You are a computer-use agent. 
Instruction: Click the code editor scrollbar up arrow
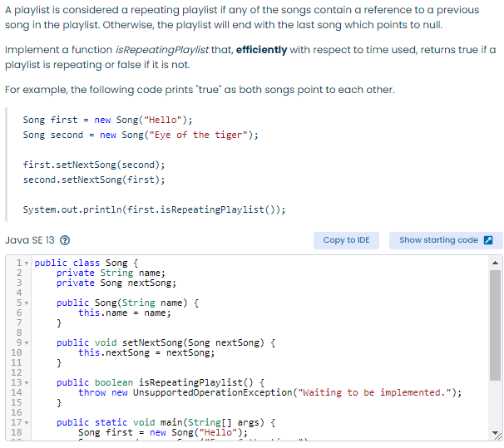pyautogui.click(x=495, y=263)
